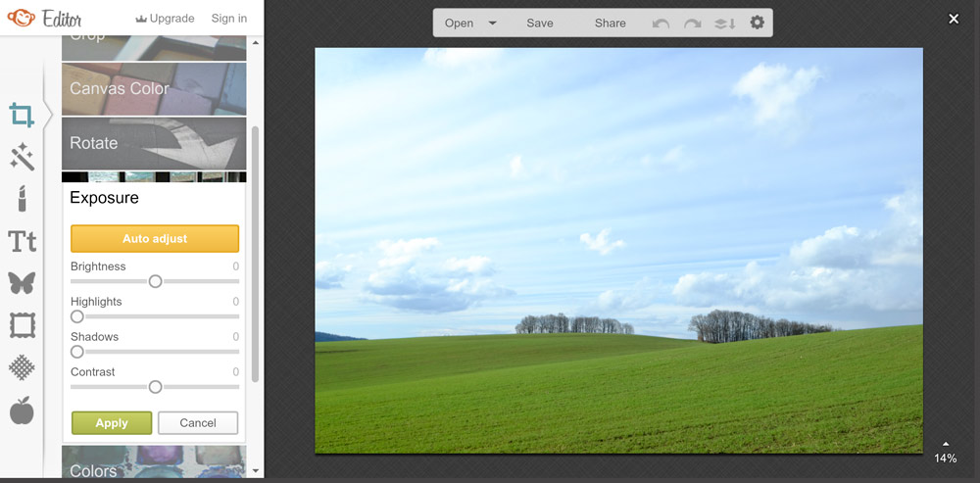
Task: Expand the Open dropdown arrow
Action: pyautogui.click(x=492, y=24)
